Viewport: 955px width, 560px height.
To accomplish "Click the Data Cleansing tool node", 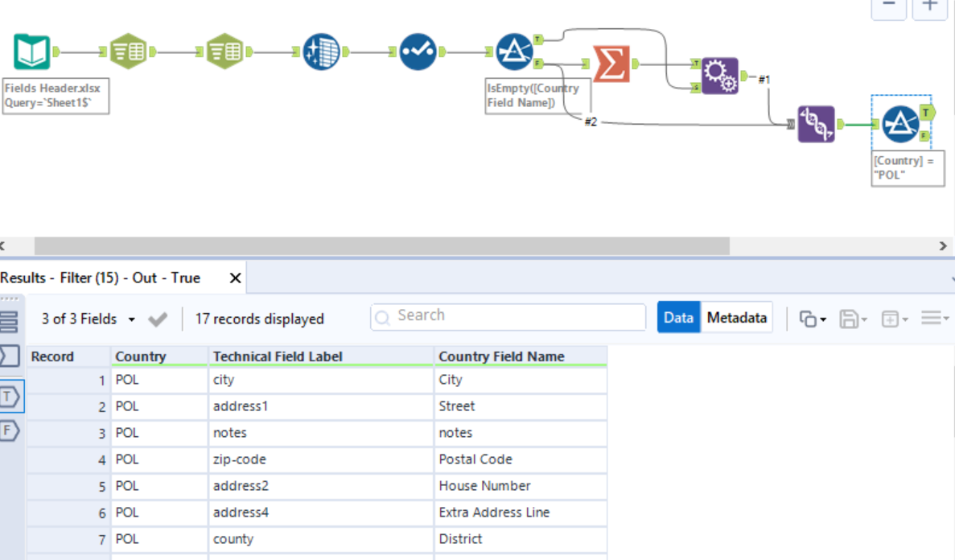I will pyautogui.click(x=321, y=51).
